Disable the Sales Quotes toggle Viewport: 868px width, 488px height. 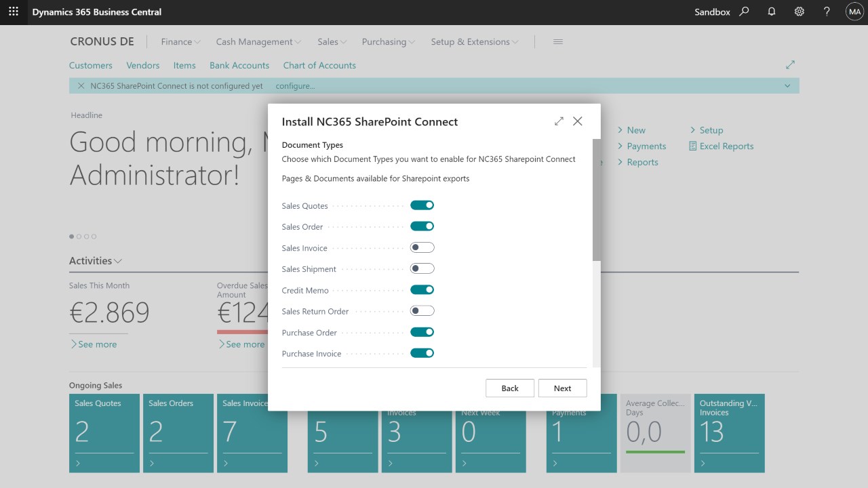tap(422, 205)
